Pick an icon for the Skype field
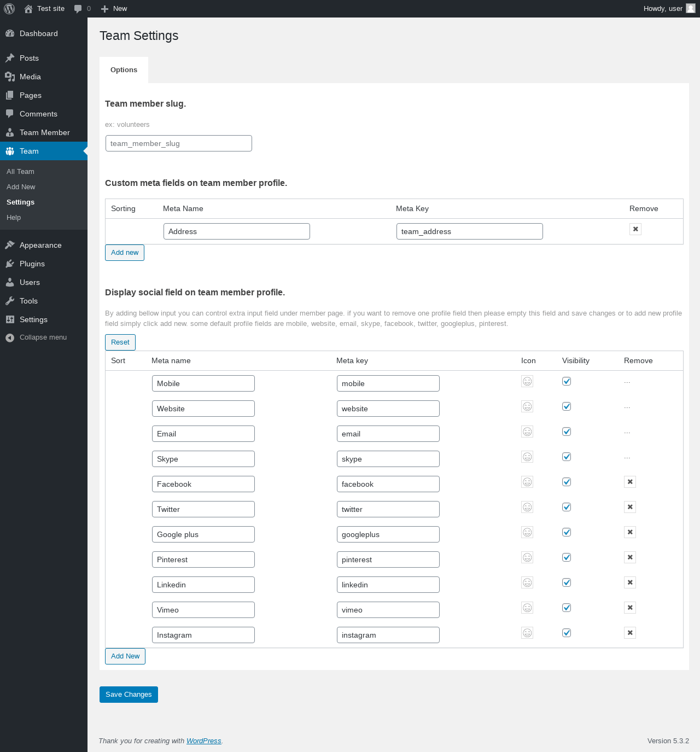This screenshot has width=700, height=752. click(x=527, y=457)
